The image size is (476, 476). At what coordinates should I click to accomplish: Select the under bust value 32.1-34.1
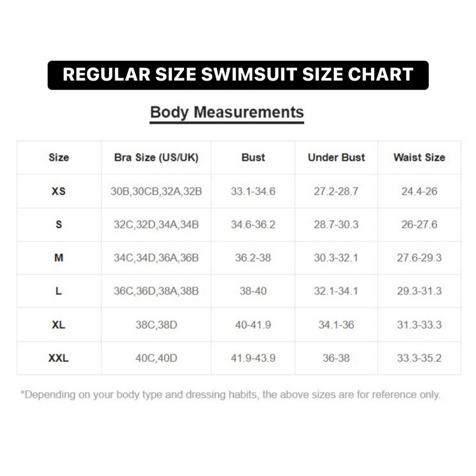[336, 291]
